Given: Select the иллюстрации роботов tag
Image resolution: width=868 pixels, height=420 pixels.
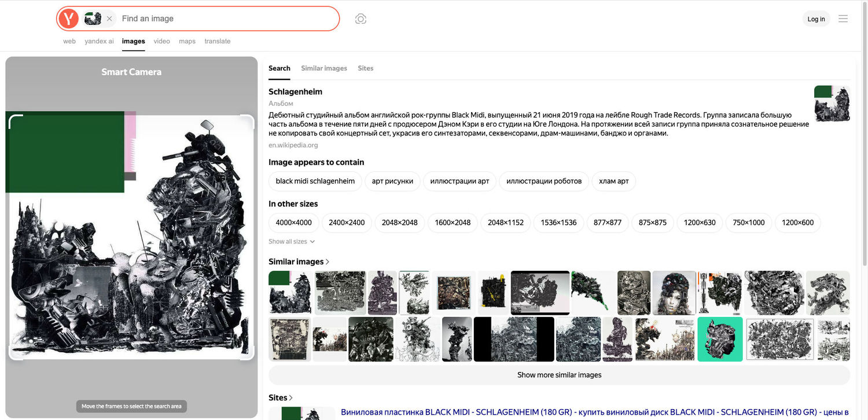Looking at the screenshot, I should click(x=544, y=181).
